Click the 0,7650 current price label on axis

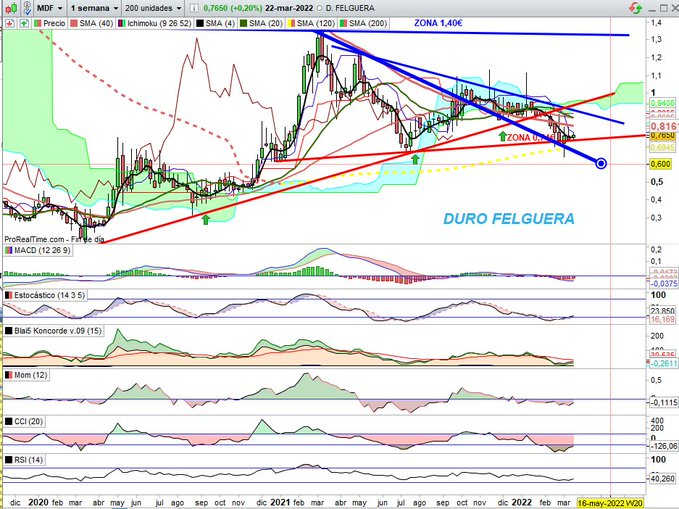(663, 136)
